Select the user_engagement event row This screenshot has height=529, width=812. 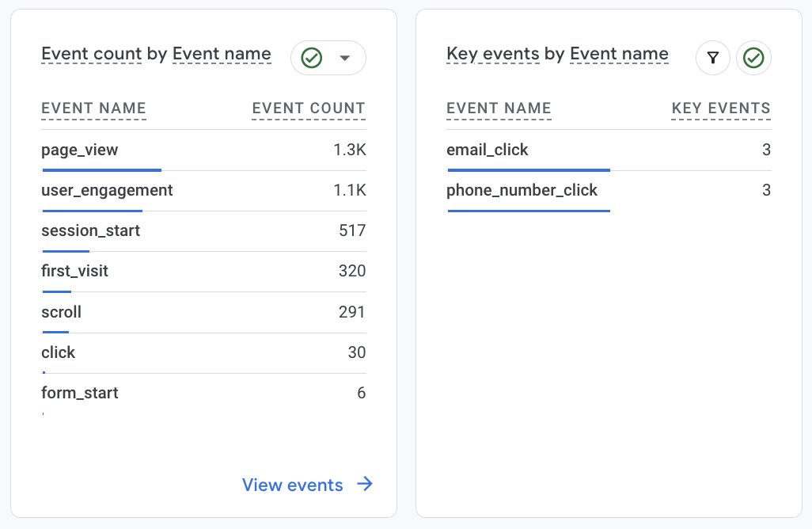point(107,190)
